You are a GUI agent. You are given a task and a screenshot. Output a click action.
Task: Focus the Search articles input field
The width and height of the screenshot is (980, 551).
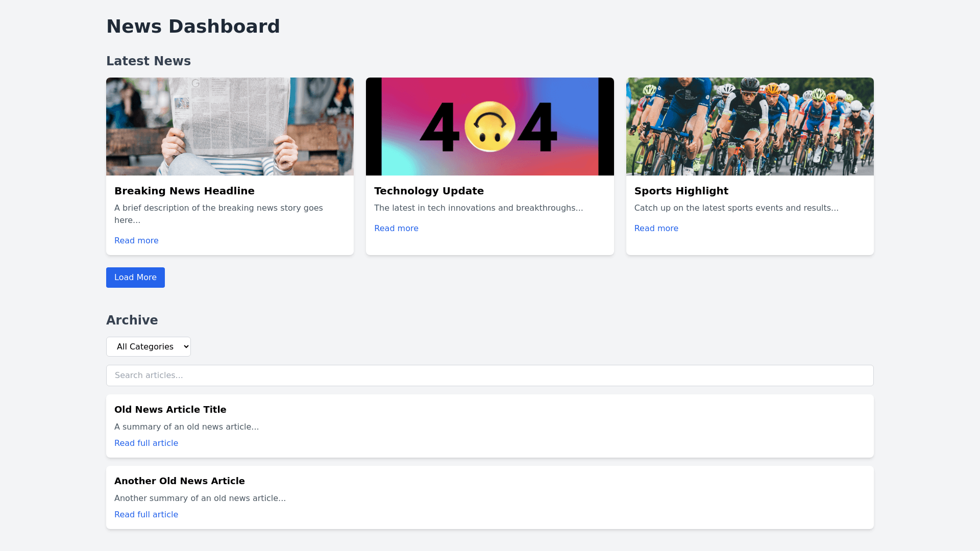pos(489,375)
